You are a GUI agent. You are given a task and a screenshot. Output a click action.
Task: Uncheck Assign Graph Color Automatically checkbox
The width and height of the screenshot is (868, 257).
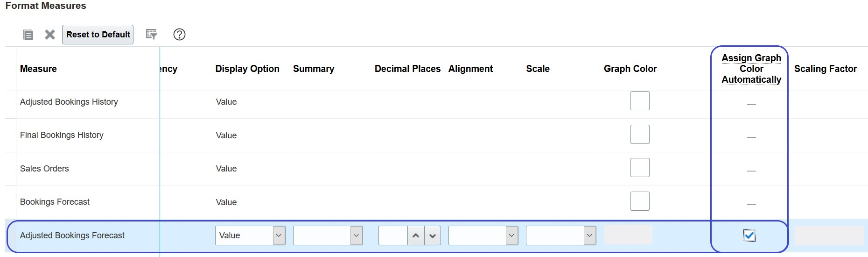click(x=749, y=236)
